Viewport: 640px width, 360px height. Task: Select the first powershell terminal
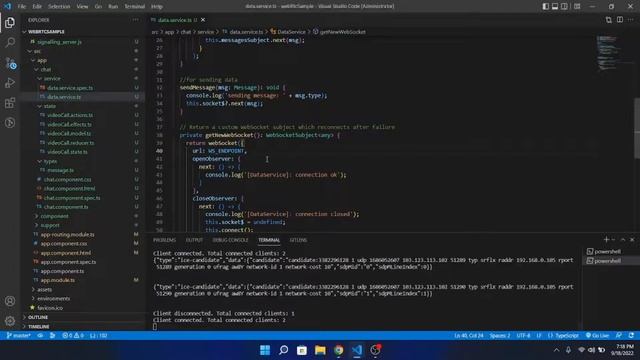pos(607,251)
